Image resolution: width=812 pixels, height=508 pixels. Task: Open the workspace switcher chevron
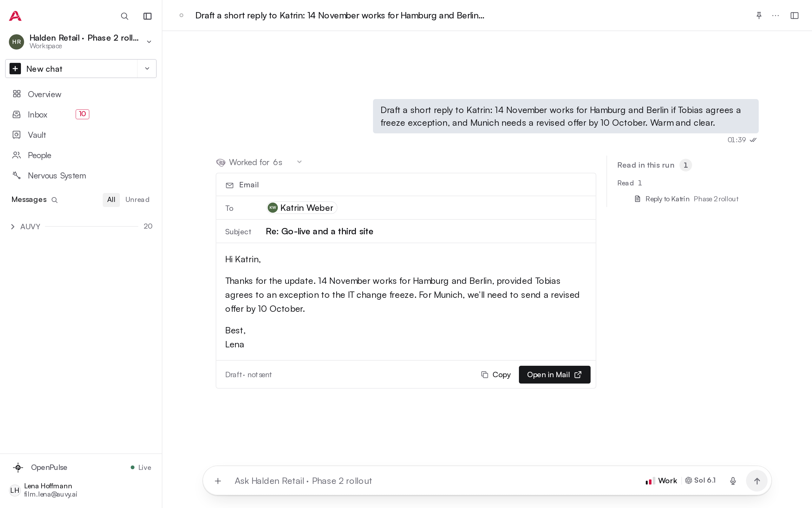tap(149, 42)
